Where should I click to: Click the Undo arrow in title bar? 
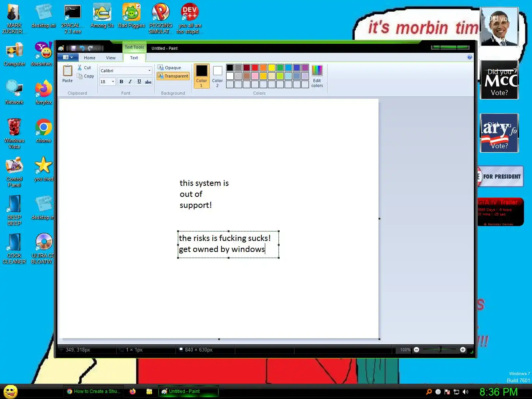click(x=82, y=48)
